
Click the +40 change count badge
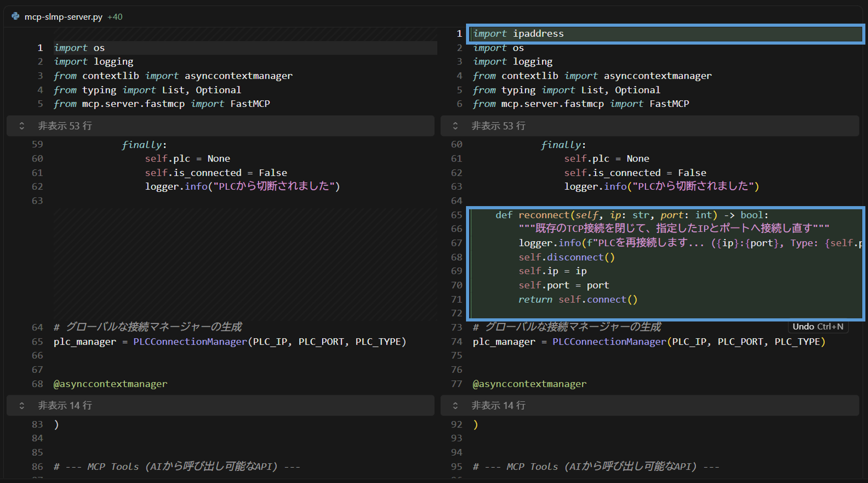pos(115,17)
